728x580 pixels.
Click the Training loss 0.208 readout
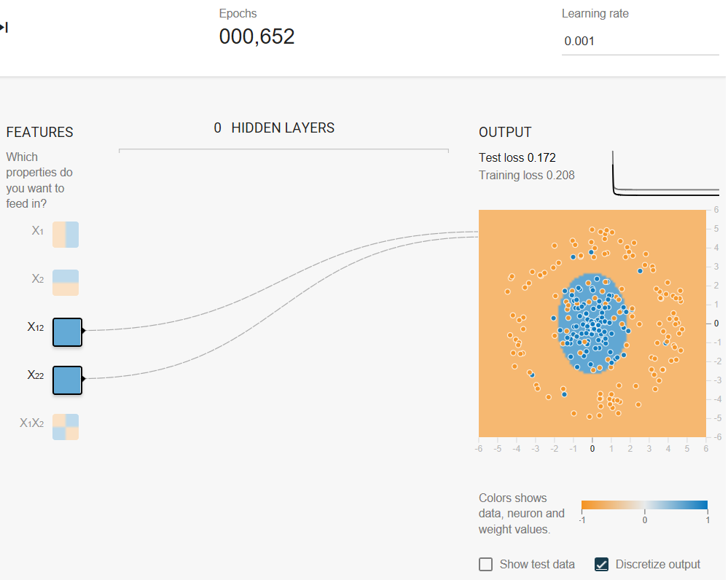(526, 175)
